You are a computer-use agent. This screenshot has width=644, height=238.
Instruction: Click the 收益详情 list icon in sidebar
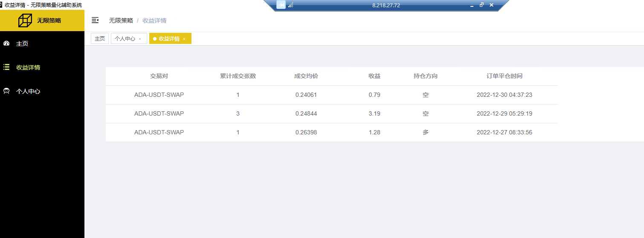pos(6,67)
